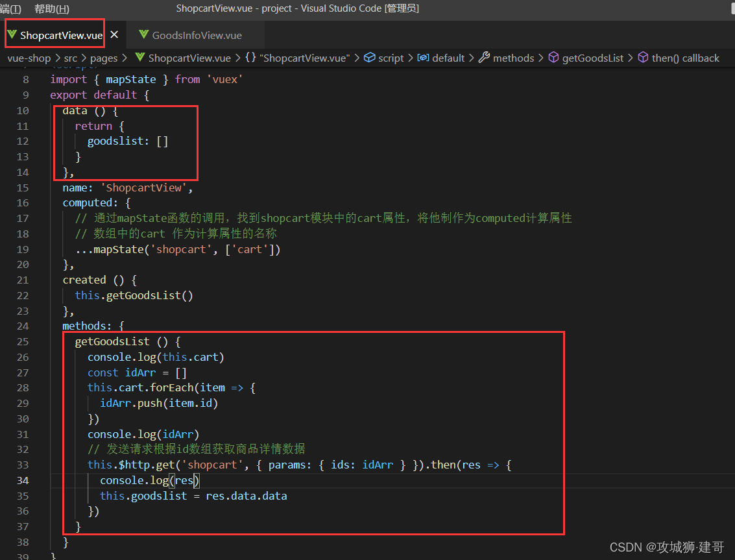The height and width of the screenshot is (560, 735).
Task: Click the "computed: {" line
Action: (97, 203)
